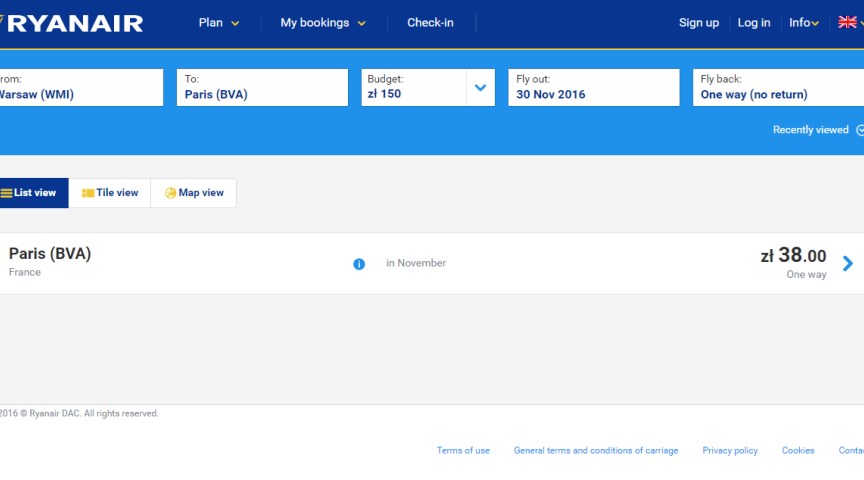Switch to Map view
This screenshot has width=864, height=480.
pyautogui.click(x=193, y=193)
